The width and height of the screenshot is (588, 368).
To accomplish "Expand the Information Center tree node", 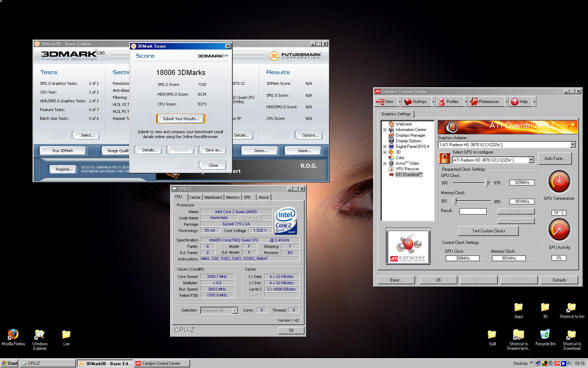I will (385, 130).
